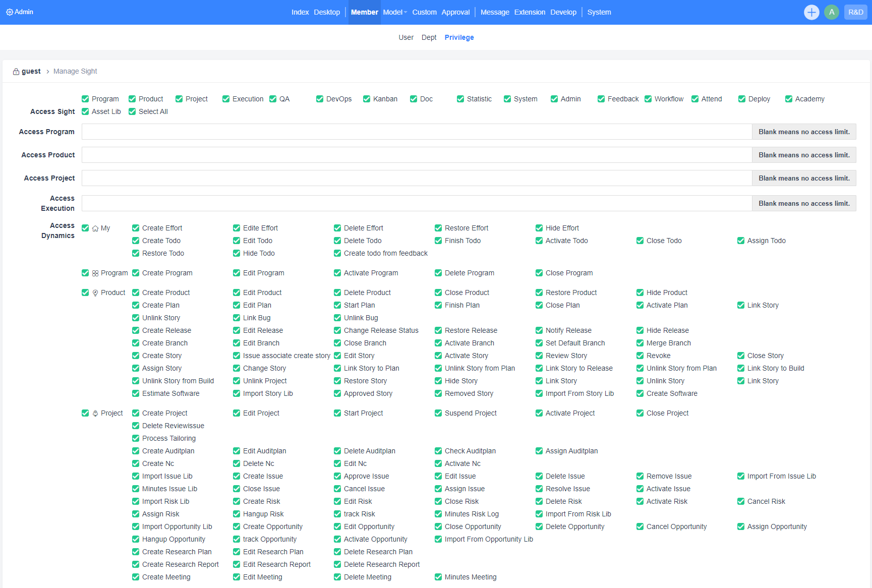Click the Project module icon in Access Dynamics

click(x=95, y=414)
